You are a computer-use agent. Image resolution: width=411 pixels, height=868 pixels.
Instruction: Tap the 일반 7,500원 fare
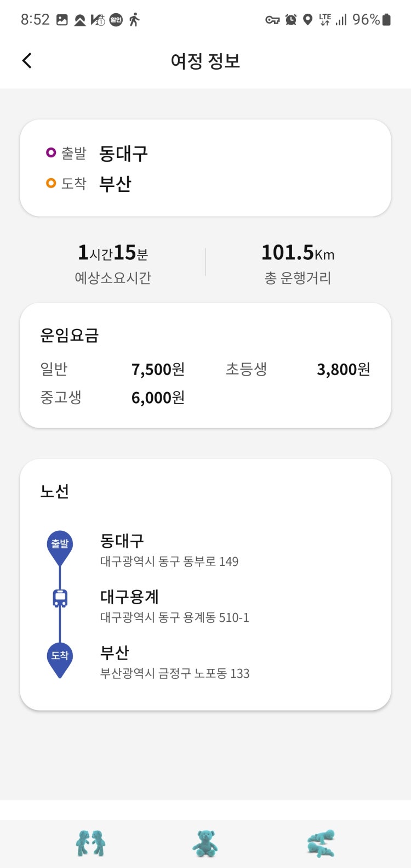[112, 369]
